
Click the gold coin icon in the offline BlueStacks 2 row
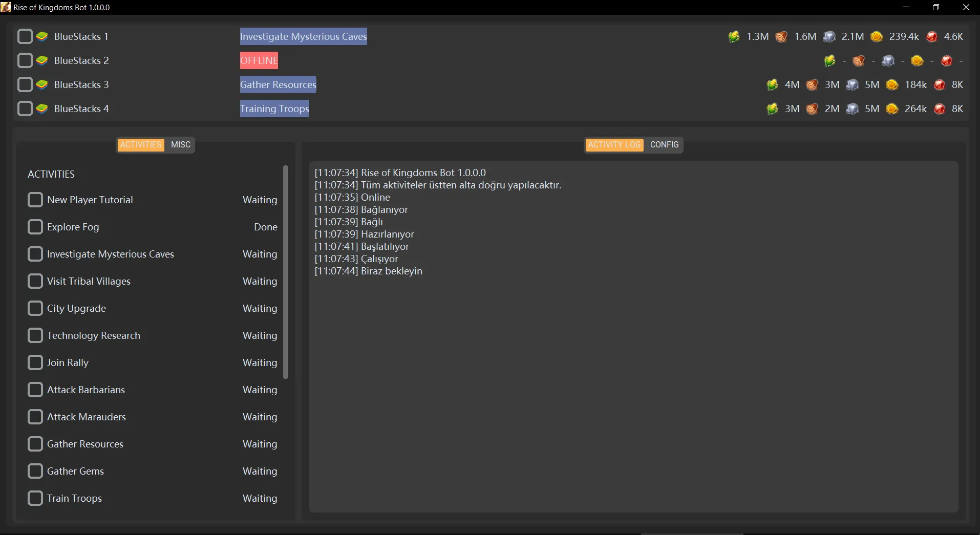point(917,61)
